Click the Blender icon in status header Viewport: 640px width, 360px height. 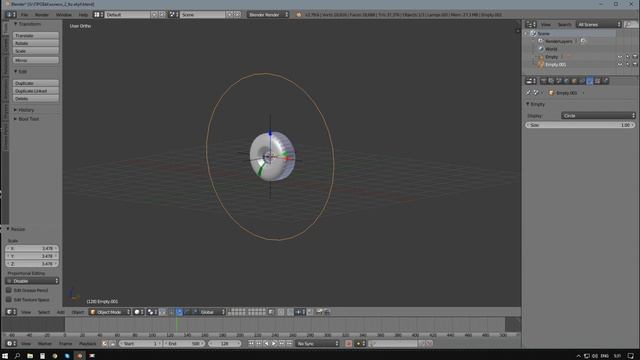[x=299, y=15]
